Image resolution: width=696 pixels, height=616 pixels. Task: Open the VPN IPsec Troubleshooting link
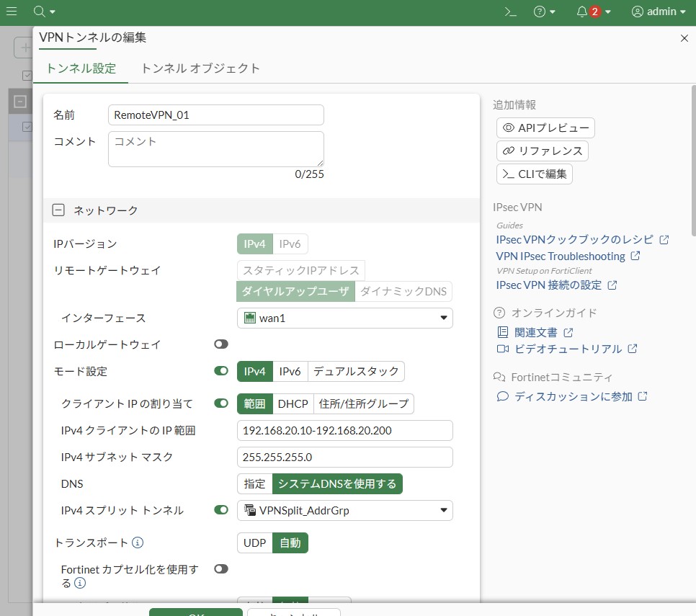[561, 256]
